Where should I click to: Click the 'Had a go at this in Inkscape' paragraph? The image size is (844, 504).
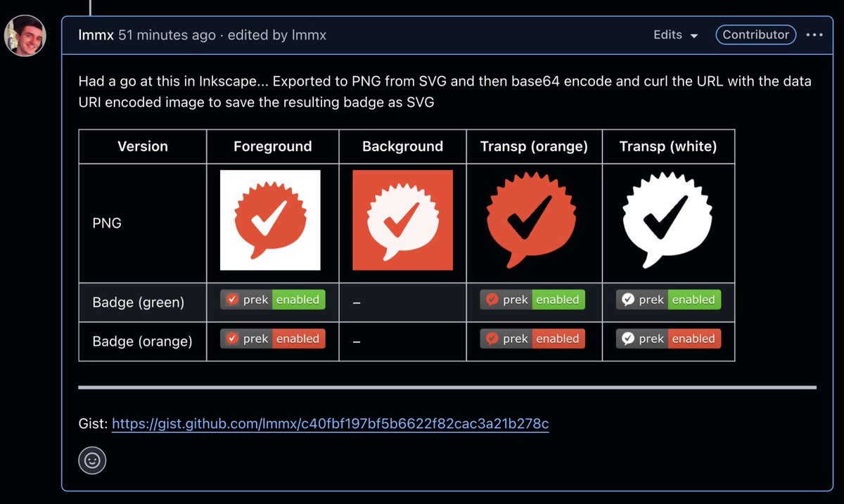pos(445,91)
